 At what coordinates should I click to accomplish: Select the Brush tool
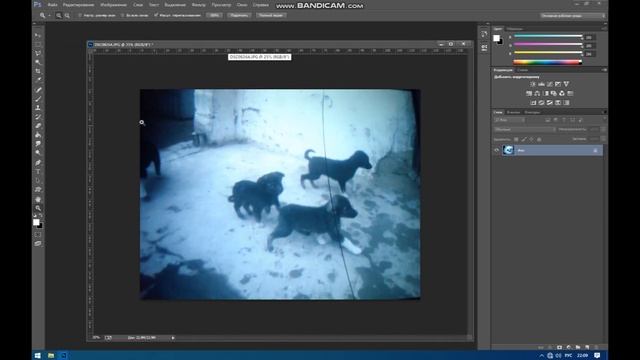click(x=38, y=99)
